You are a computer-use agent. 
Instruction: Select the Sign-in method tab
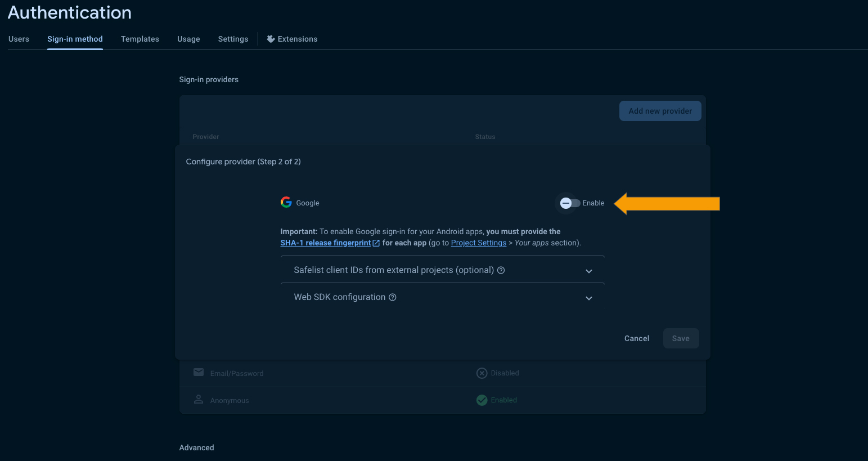coord(75,39)
